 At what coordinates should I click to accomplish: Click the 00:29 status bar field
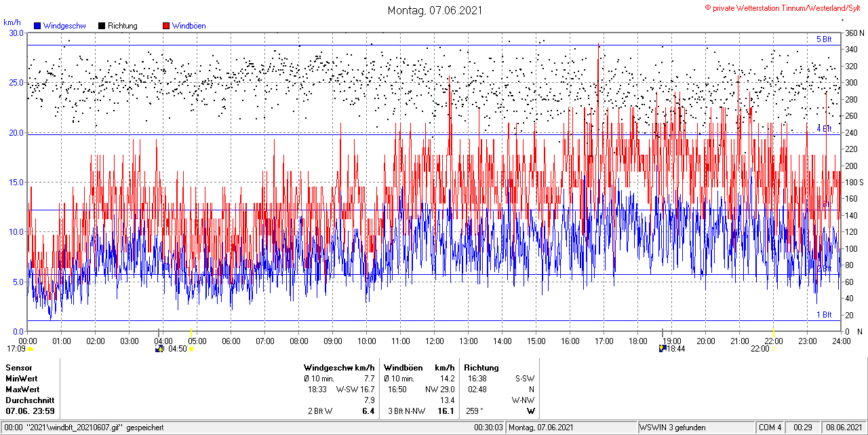coord(804,428)
